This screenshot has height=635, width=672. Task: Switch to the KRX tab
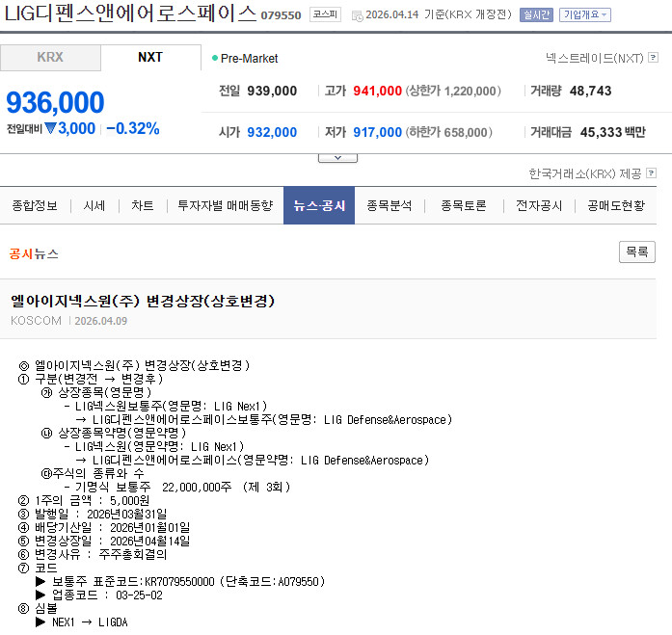pyautogui.click(x=50, y=58)
